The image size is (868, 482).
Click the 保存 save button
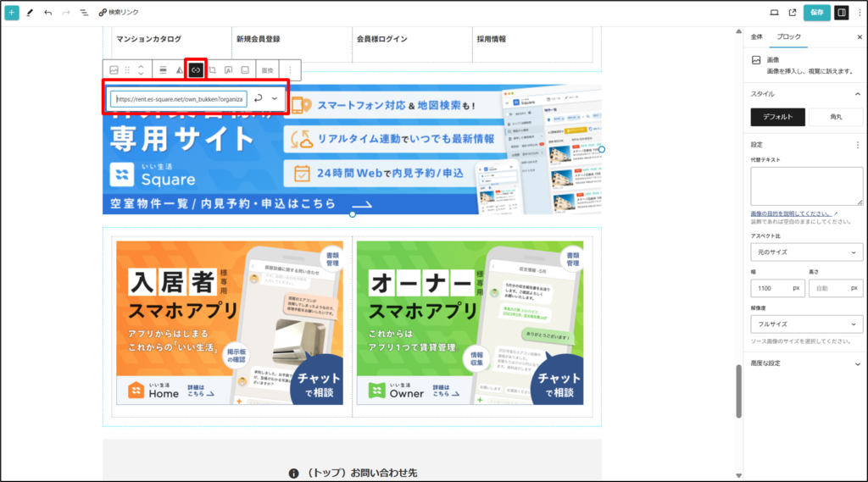click(x=816, y=13)
